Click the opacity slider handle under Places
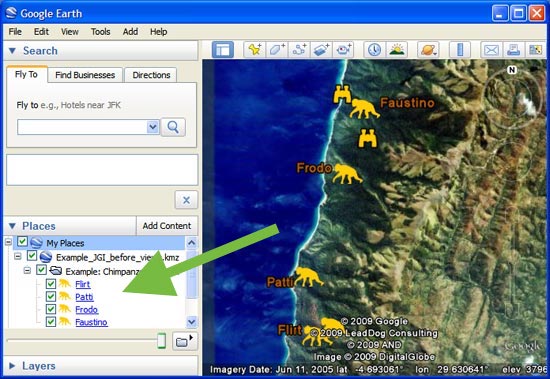The image size is (550, 379). click(x=161, y=341)
